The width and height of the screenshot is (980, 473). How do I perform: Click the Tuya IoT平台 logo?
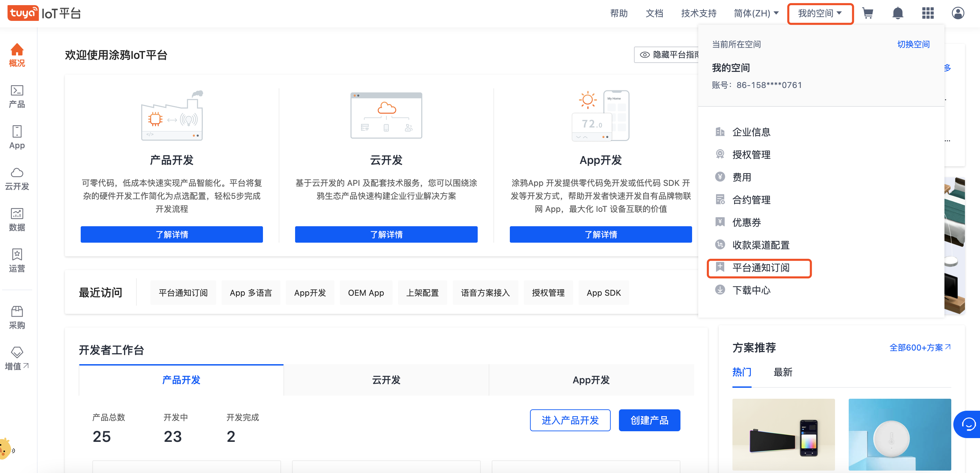pyautogui.click(x=44, y=13)
